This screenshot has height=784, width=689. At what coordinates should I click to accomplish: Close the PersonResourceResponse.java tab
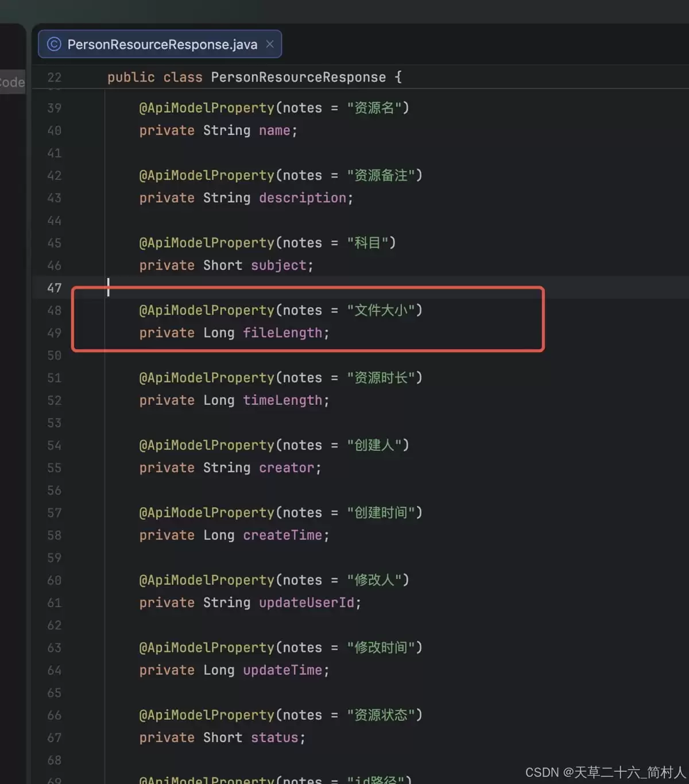270,44
